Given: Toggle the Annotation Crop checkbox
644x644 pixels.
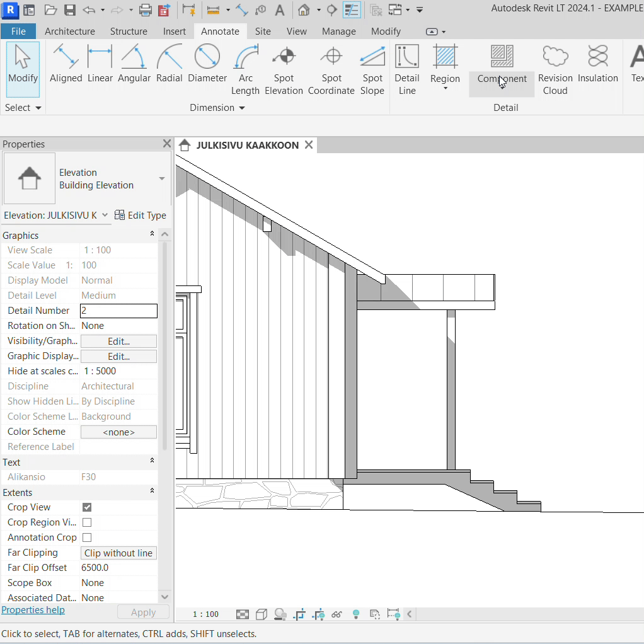Looking at the screenshot, I should 87,538.
